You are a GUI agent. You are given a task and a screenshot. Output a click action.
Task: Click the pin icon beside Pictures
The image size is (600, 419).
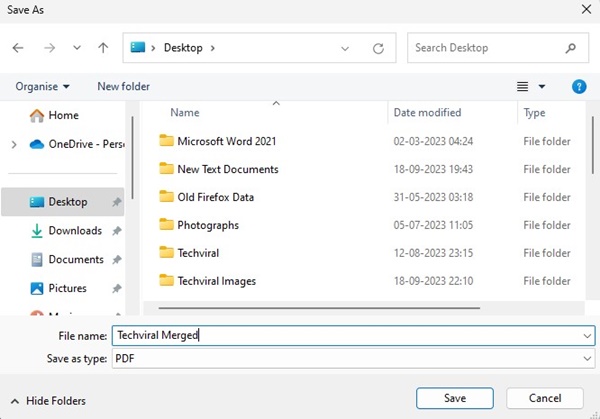(x=116, y=289)
